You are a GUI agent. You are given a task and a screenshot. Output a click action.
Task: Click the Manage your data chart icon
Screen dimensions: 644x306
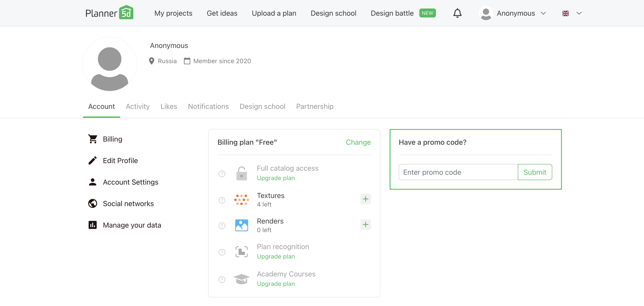click(92, 225)
